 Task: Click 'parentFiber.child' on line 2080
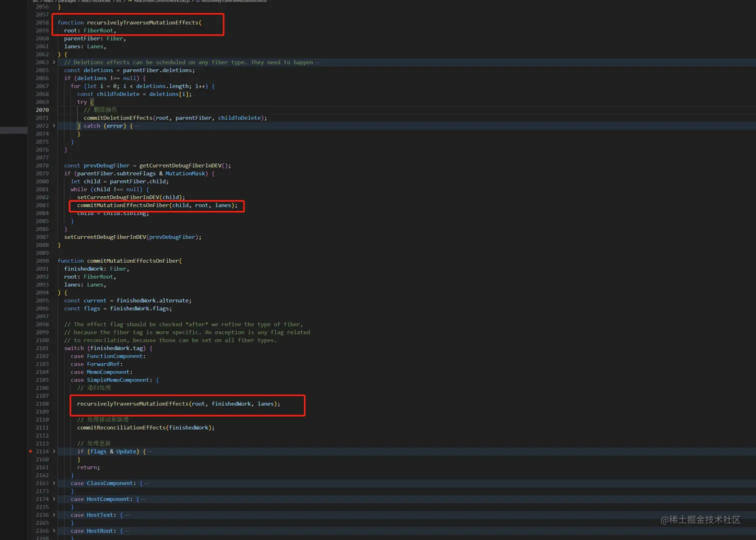138,181
